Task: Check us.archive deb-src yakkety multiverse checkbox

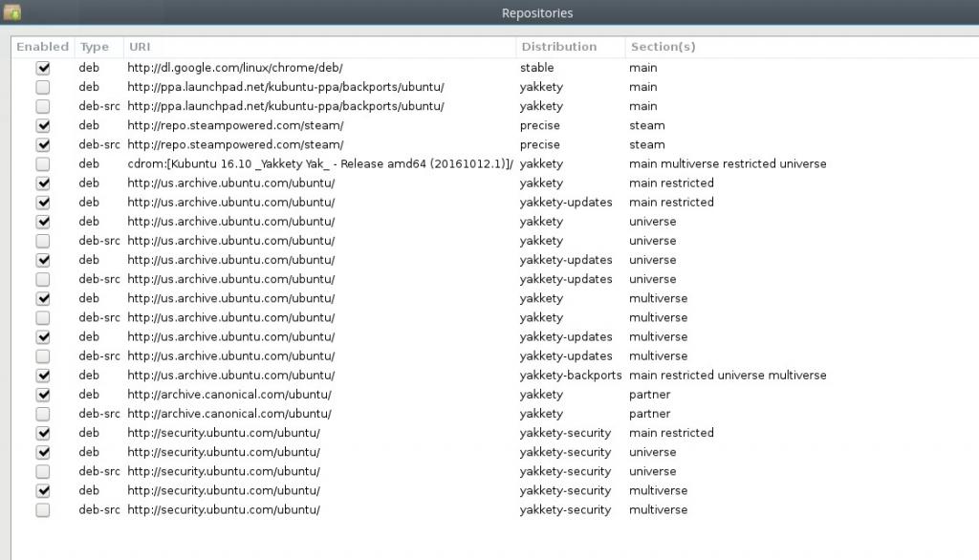Action: pos(42,318)
